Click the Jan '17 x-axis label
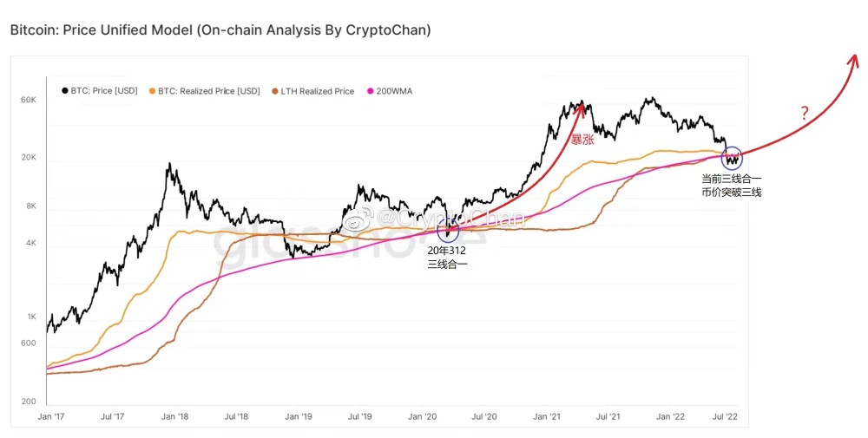The image size is (868, 438). pos(52,417)
